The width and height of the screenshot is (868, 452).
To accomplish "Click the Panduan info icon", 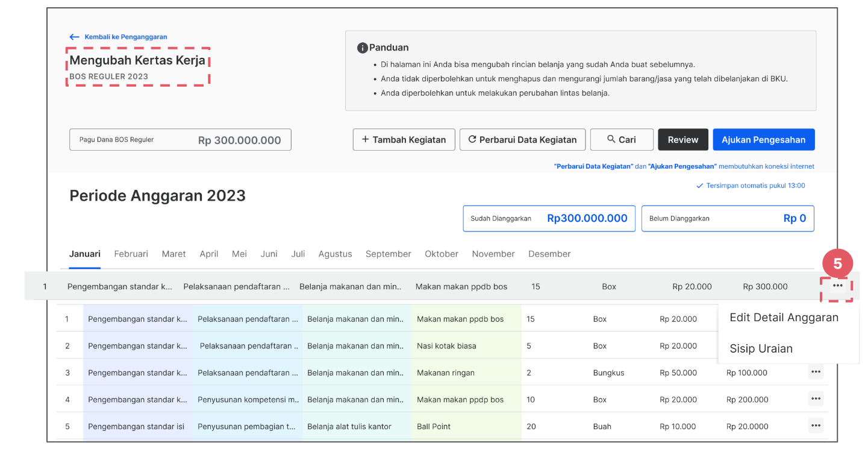I will (x=362, y=48).
